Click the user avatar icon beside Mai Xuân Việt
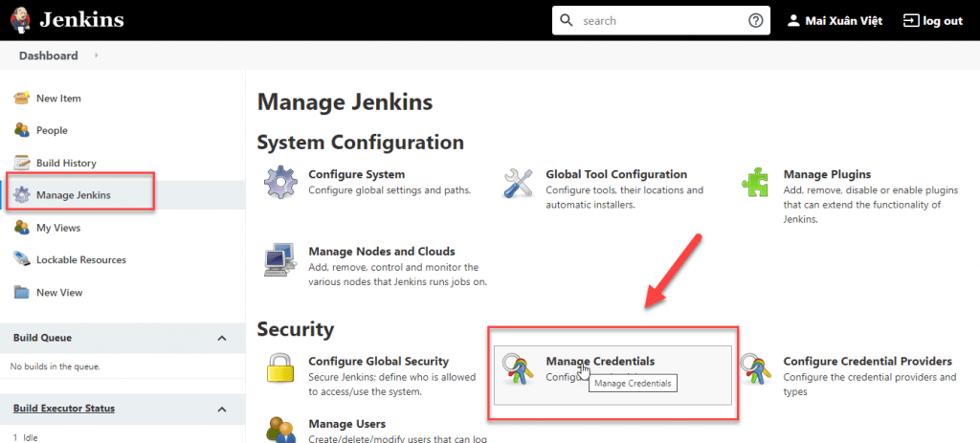 [x=793, y=21]
